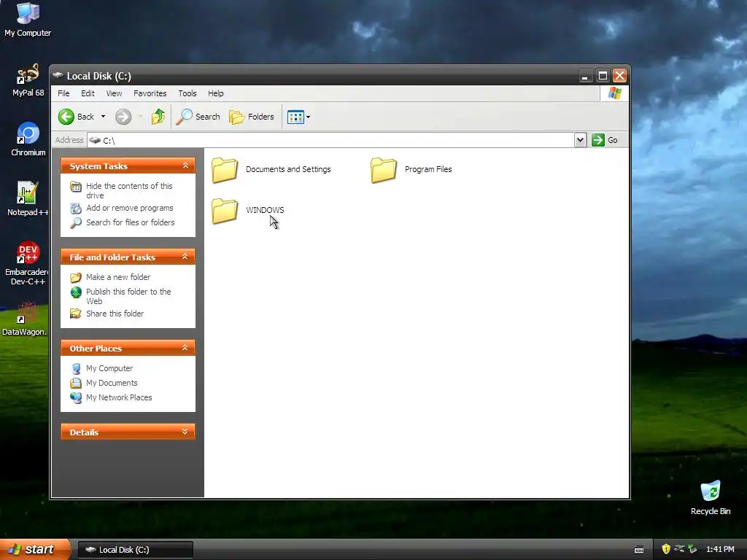The height and width of the screenshot is (560, 747).
Task: Select the DataWagon desktop shortcut
Action: [x=26, y=318]
